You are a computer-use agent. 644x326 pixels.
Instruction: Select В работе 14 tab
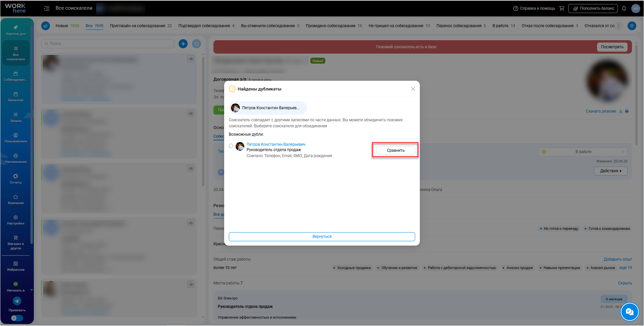click(x=504, y=26)
